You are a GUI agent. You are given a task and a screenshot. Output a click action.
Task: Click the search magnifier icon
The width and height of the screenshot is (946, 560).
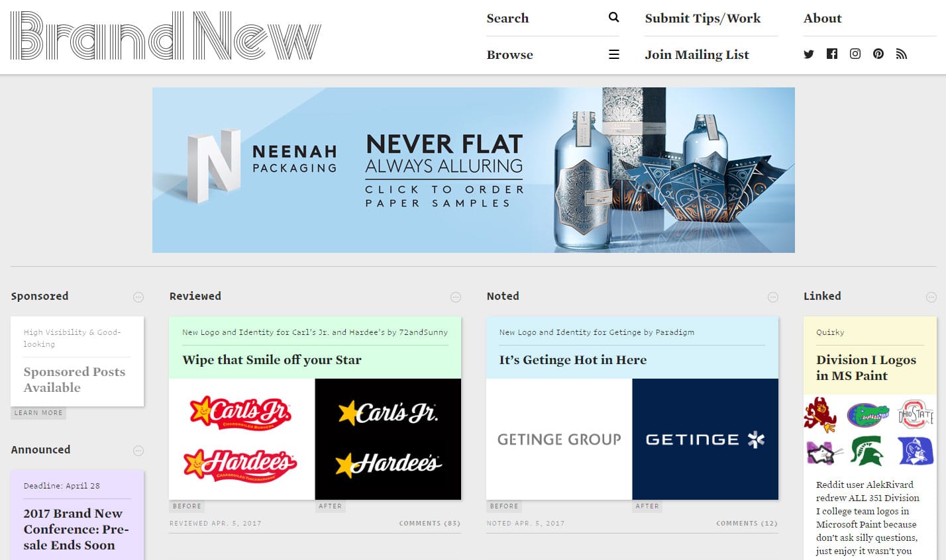click(613, 17)
